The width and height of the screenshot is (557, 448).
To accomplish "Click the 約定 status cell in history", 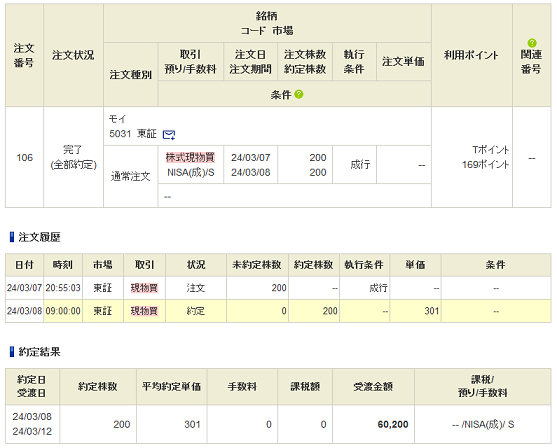I will (x=196, y=311).
